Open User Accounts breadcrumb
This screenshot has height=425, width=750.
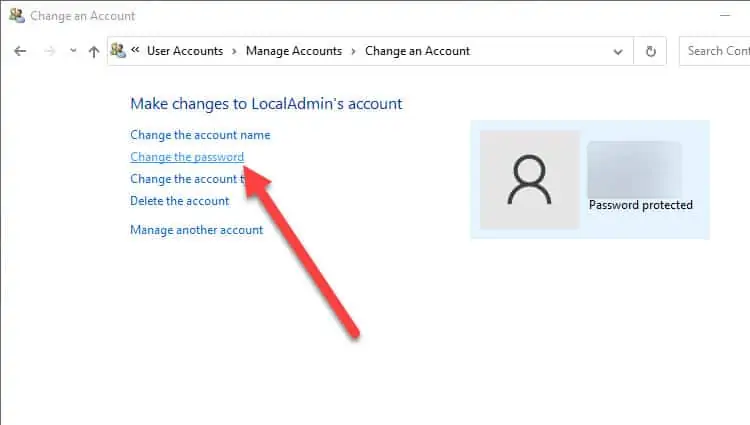pyautogui.click(x=185, y=51)
